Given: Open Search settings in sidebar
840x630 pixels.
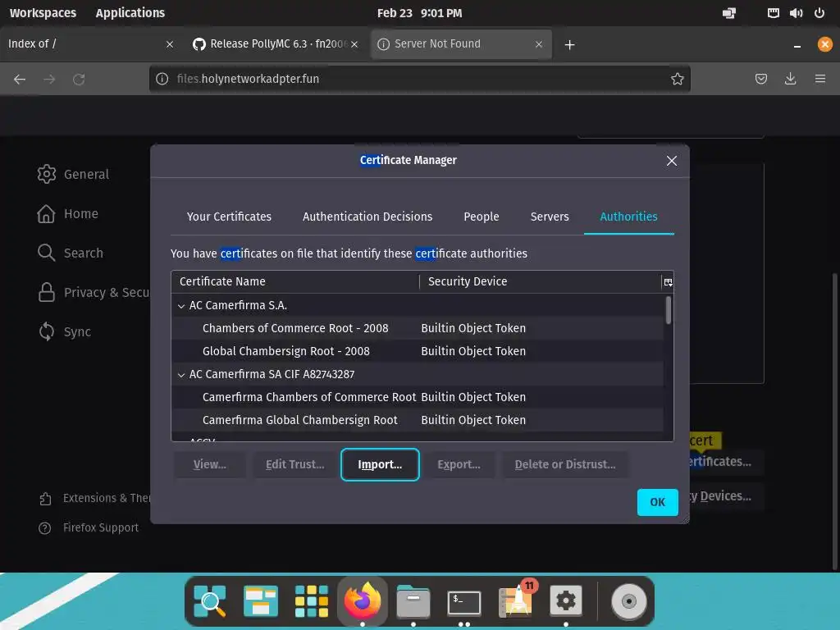Looking at the screenshot, I should click(x=71, y=253).
